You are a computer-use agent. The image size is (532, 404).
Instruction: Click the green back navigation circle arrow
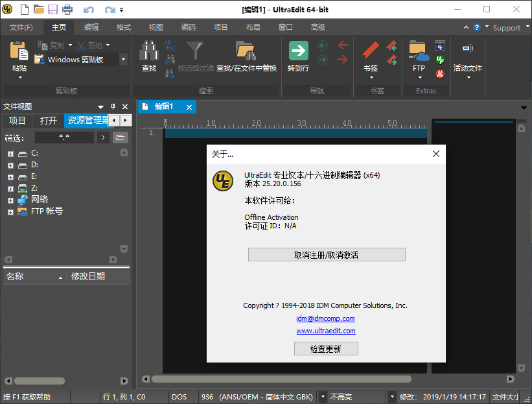(x=323, y=45)
